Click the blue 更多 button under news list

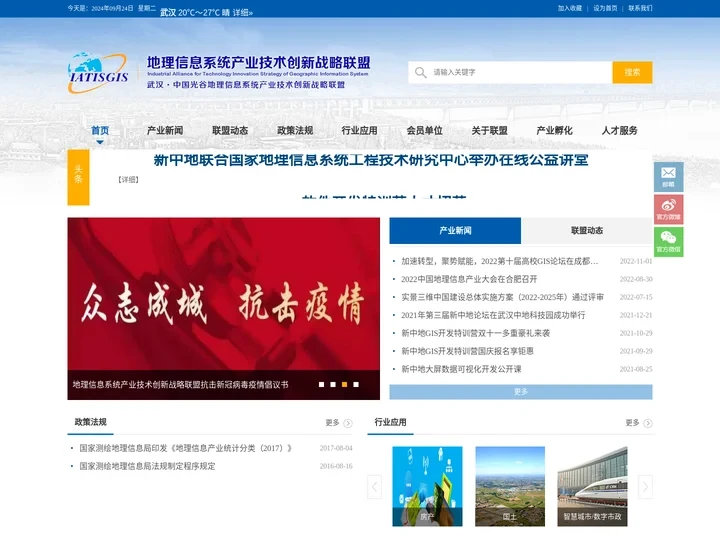tap(521, 392)
